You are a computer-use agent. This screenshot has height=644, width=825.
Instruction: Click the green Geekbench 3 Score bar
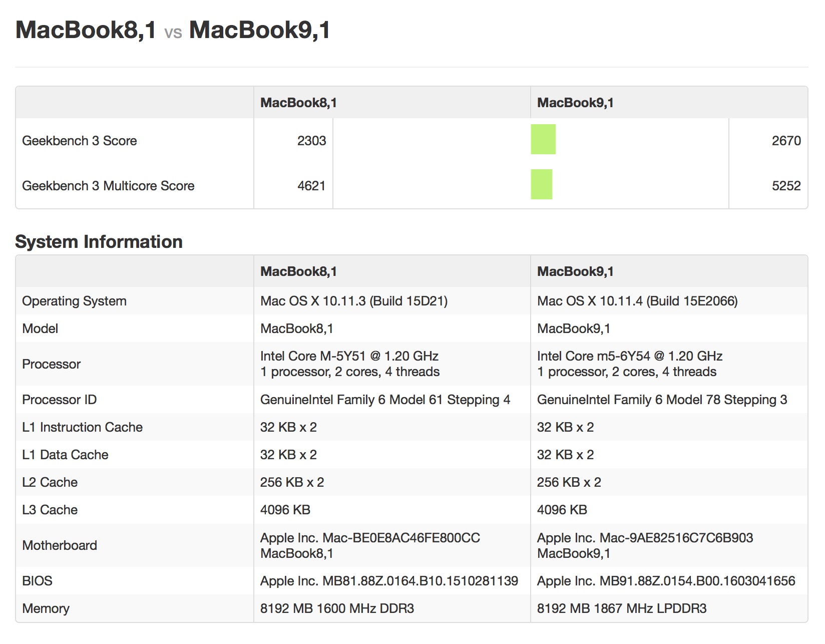[543, 139]
